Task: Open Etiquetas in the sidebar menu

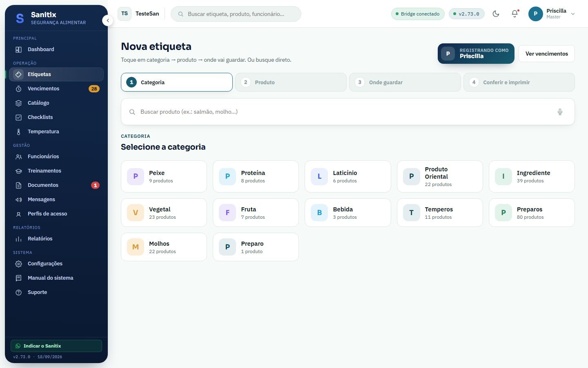Action: pyautogui.click(x=56, y=74)
